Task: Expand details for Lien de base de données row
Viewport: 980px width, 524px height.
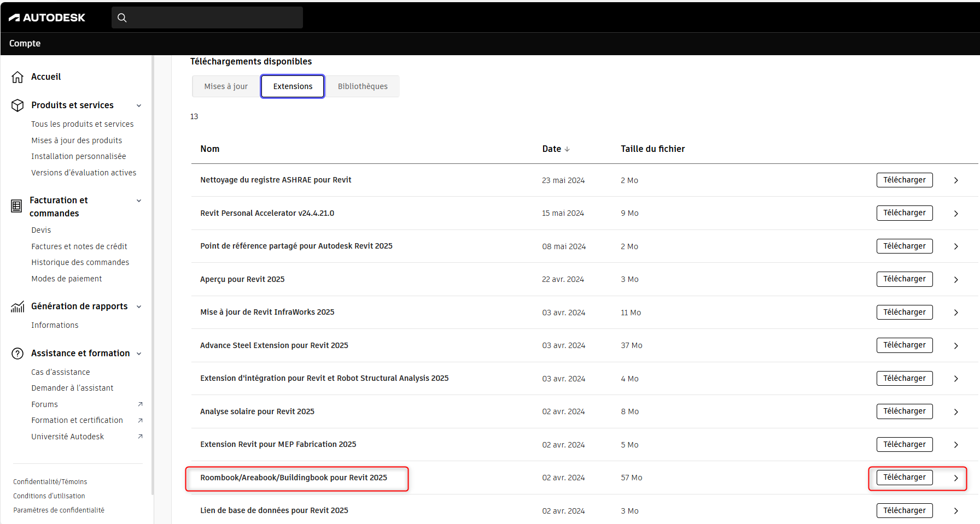Action: coord(956,511)
